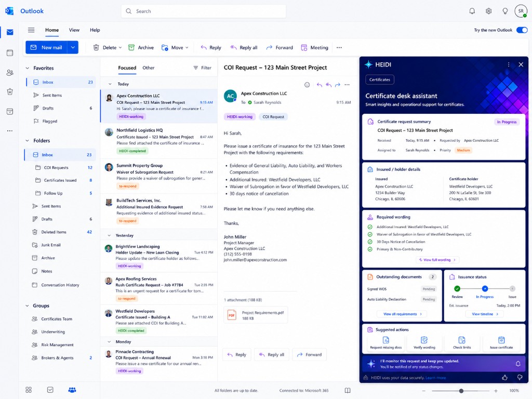532x399 pixels.
Task: Click the Search input field
Action: (204, 11)
